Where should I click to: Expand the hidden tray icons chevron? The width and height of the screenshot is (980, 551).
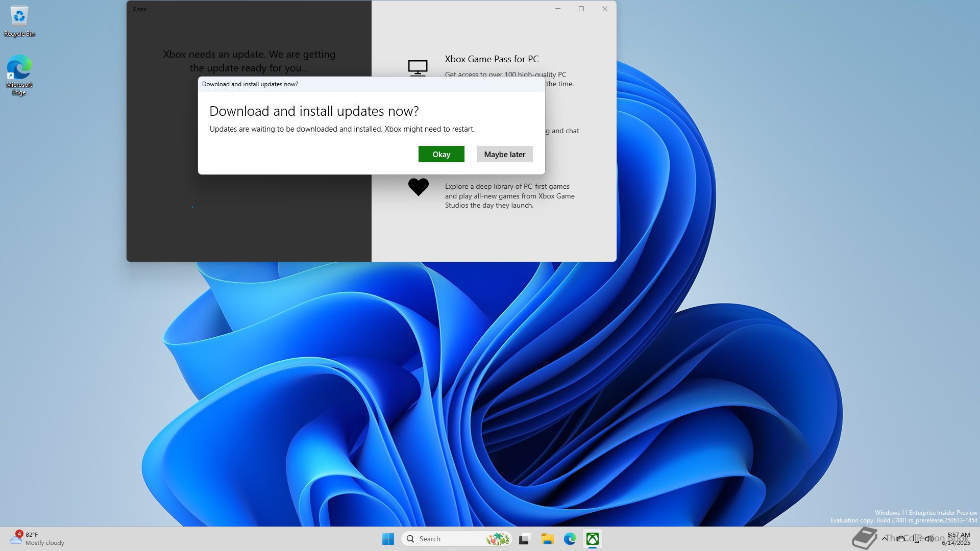click(x=885, y=538)
